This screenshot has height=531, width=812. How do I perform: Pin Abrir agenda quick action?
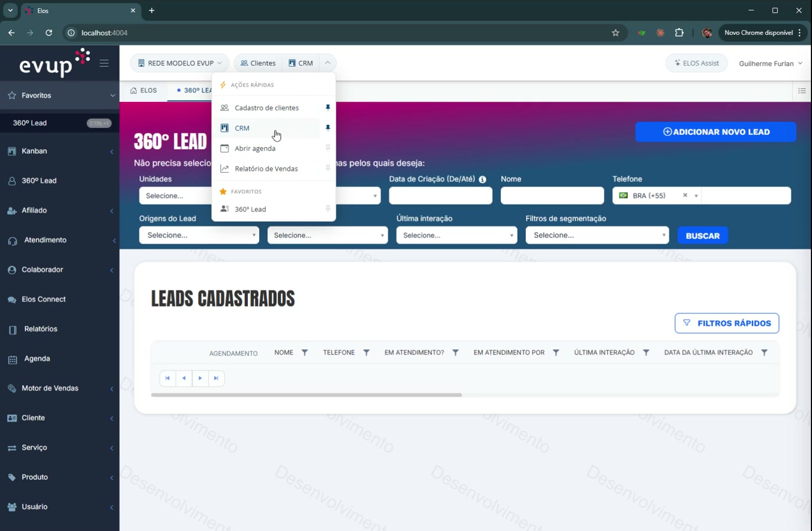pyautogui.click(x=328, y=148)
